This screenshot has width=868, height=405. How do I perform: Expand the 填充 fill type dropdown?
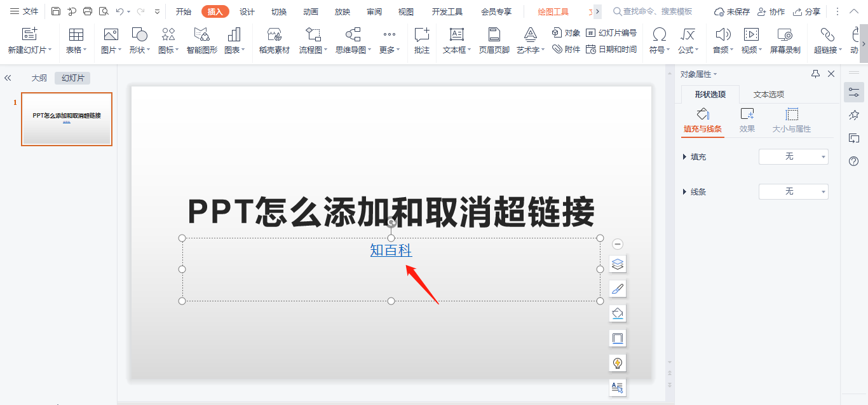[794, 156]
